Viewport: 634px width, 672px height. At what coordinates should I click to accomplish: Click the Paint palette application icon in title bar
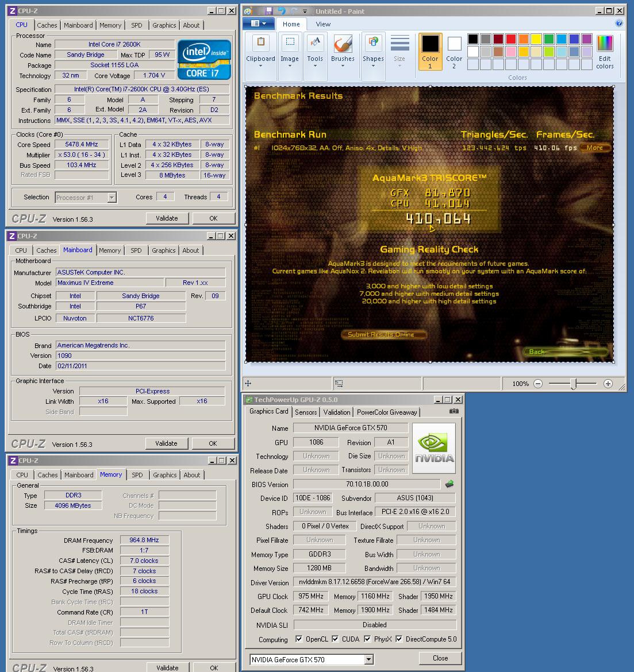click(x=248, y=11)
